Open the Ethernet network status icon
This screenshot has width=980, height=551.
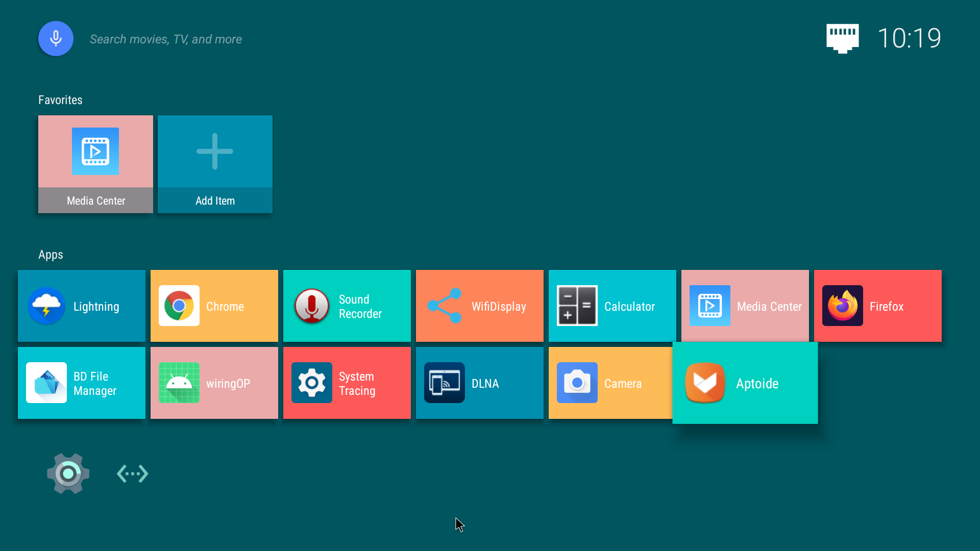pyautogui.click(x=842, y=38)
